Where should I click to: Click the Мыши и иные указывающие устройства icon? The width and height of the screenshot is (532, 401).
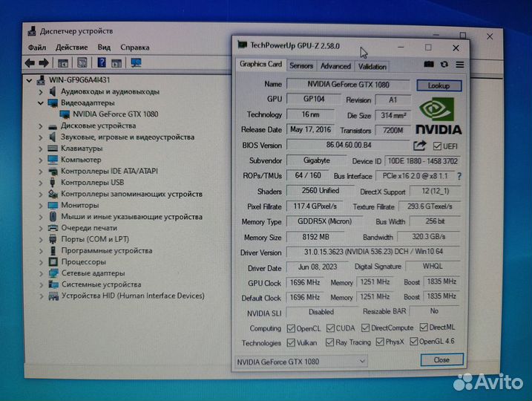click(x=53, y=216)
